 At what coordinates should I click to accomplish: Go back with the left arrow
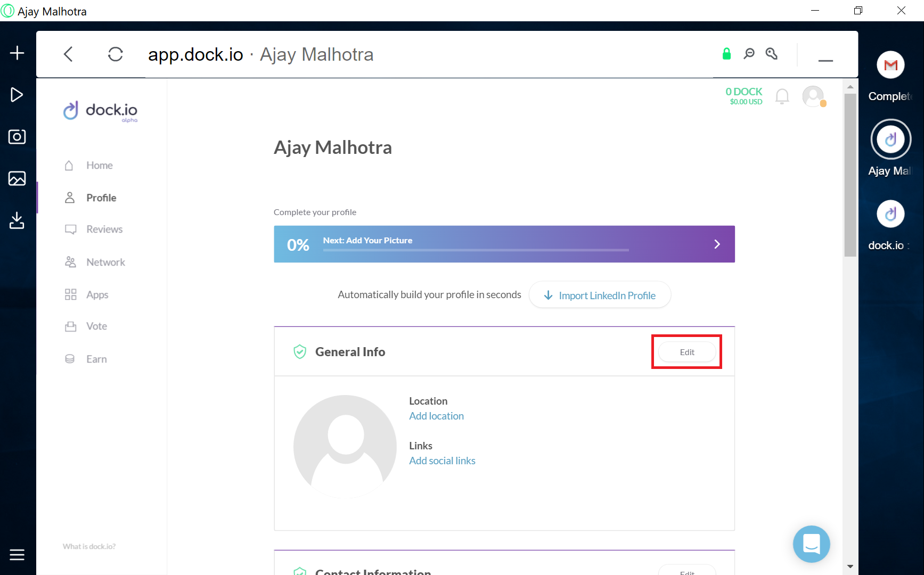68,54
